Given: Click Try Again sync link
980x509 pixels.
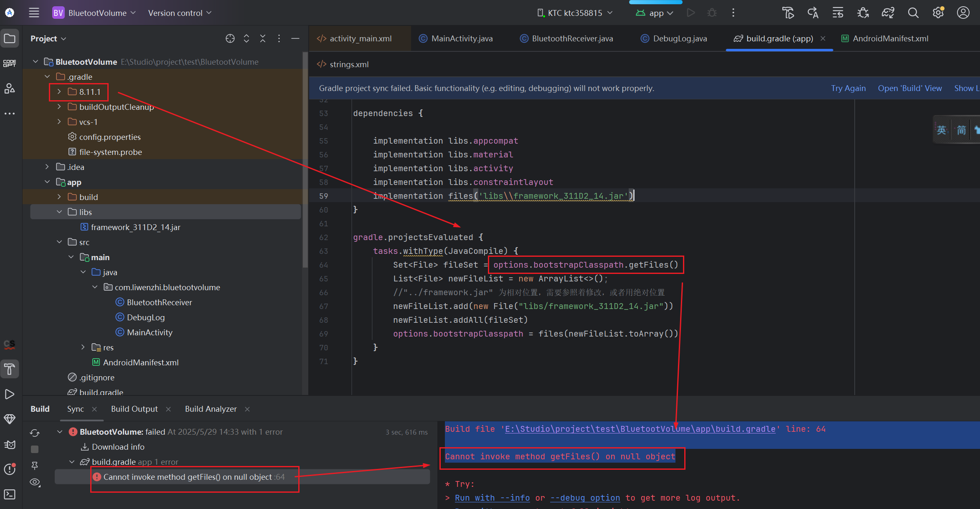Looking at the screenshot, I should point(848,88).
